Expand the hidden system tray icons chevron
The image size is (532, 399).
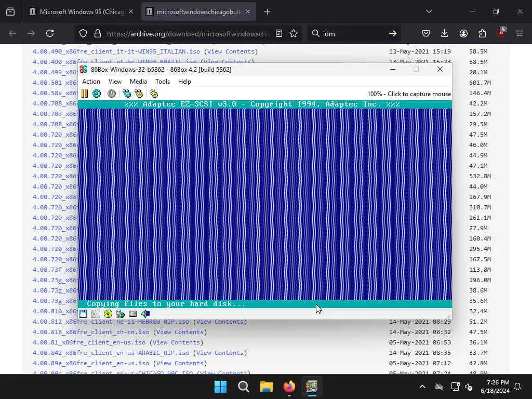pos(422,387)
